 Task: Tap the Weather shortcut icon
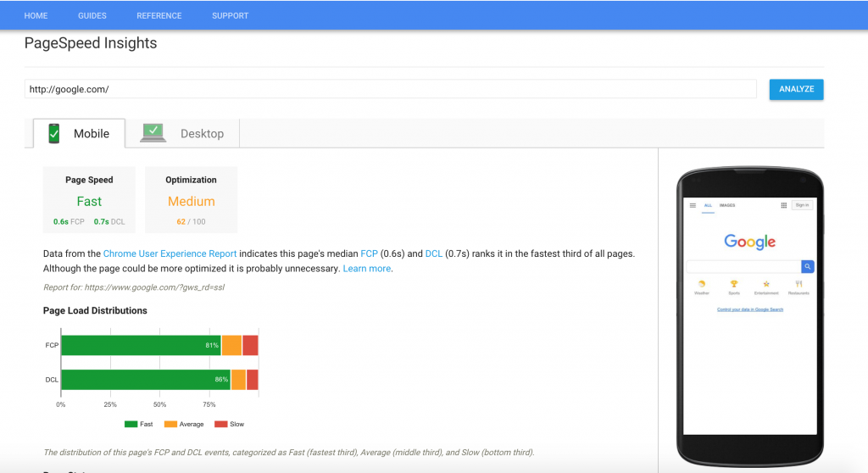click(701, 284)
